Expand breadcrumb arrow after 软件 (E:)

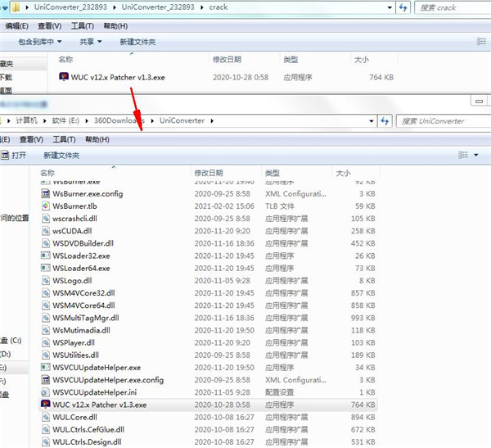pos(87,120)
